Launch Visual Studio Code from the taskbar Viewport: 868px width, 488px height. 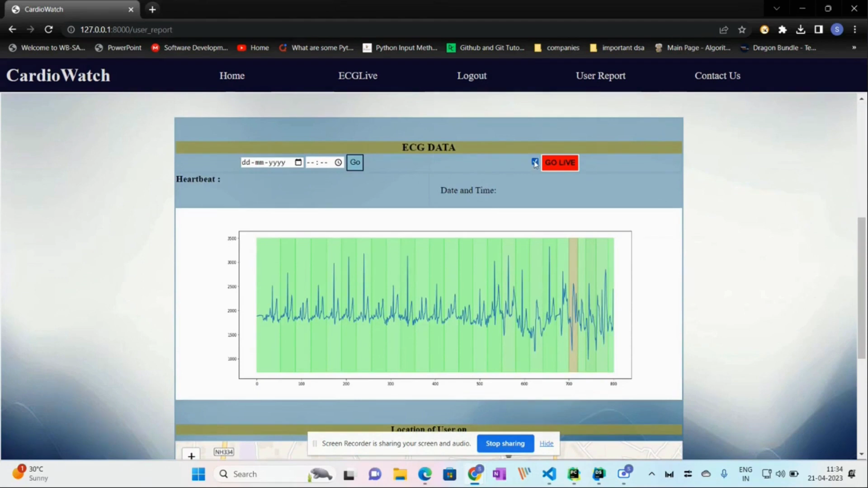[x=548, y=474]
